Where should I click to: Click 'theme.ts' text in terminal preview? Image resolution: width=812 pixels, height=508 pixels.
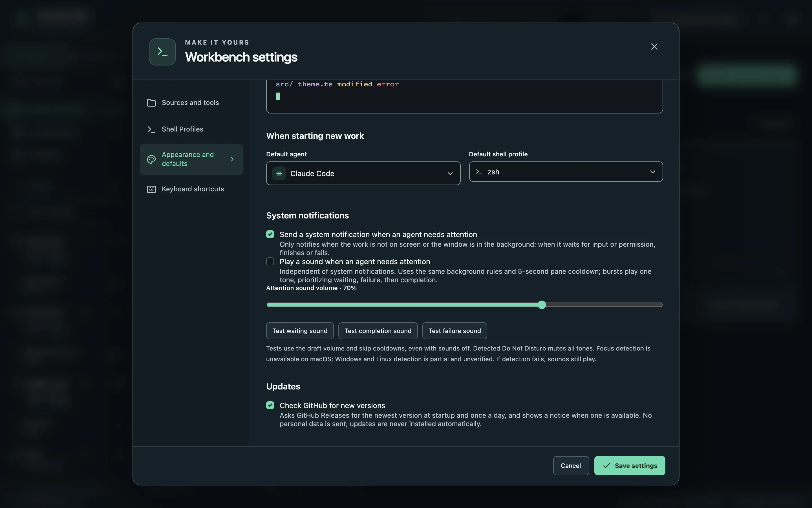315,84
